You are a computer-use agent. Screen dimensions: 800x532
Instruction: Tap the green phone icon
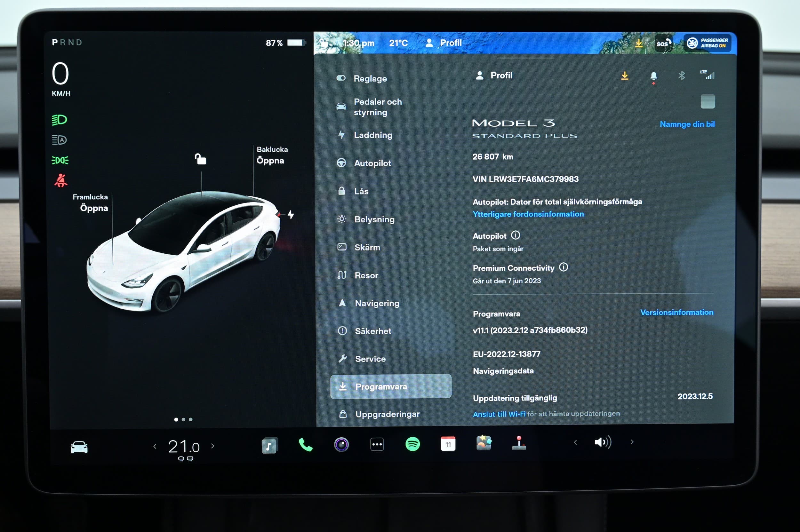tap(305, 444)
